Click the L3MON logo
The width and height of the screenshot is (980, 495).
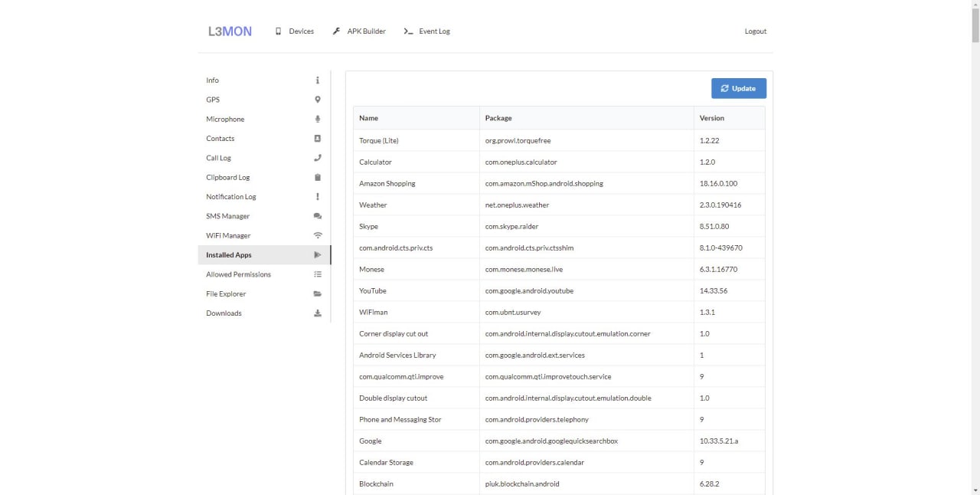[x=230, y=31]
